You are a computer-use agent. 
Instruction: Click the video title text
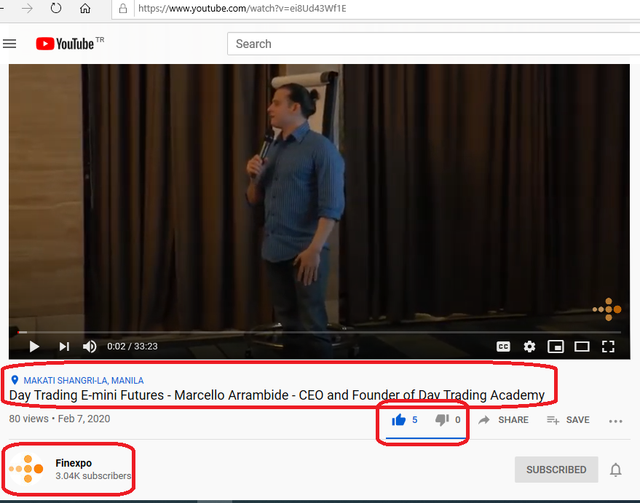(x=277, y=395)
